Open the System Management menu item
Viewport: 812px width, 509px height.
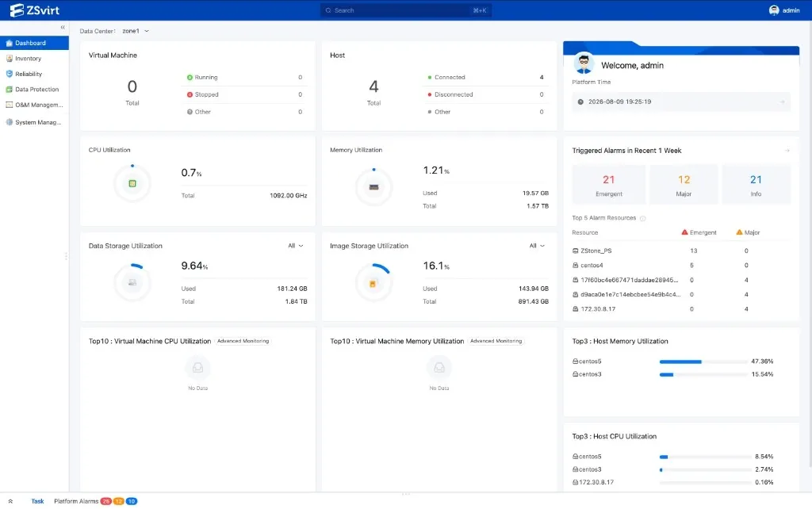coord(34,122)
